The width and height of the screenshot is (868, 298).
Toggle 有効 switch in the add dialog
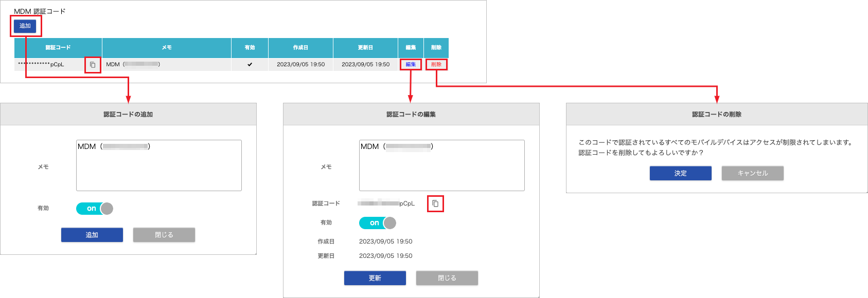point(95,208)
